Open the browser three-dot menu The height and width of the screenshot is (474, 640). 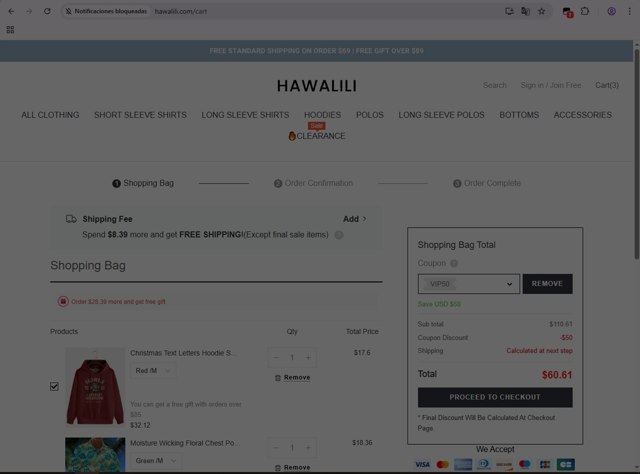pyautogui.click(x=629, y=11)
